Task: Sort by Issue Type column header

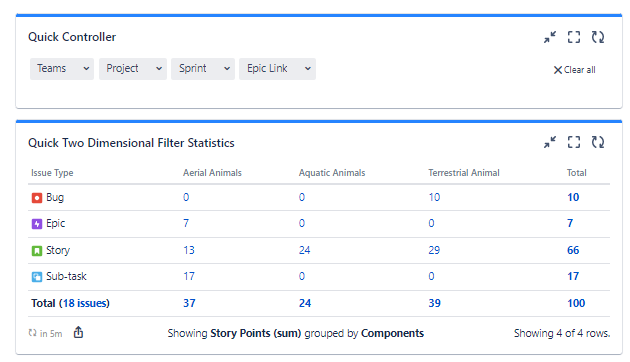Action: point(52,173)
